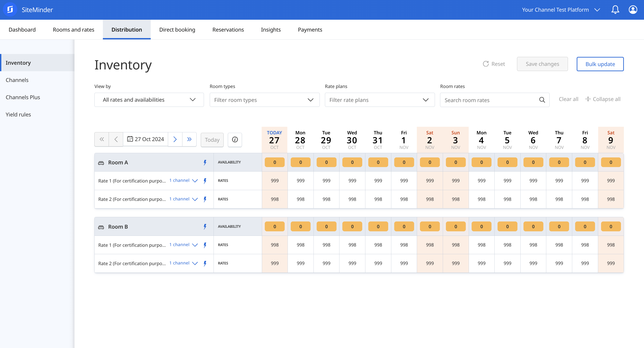Viewport: 644px width, 348px height.
Task: Jump back with the double-left arrows
Action: click(102, 140)
